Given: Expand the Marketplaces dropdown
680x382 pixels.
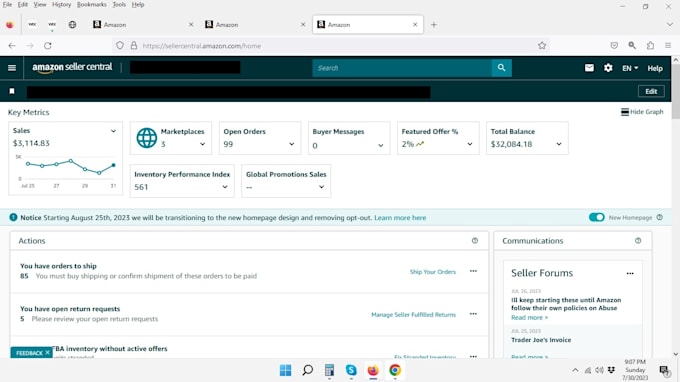Looking at the screenshot, I should [x=203, y=144].
